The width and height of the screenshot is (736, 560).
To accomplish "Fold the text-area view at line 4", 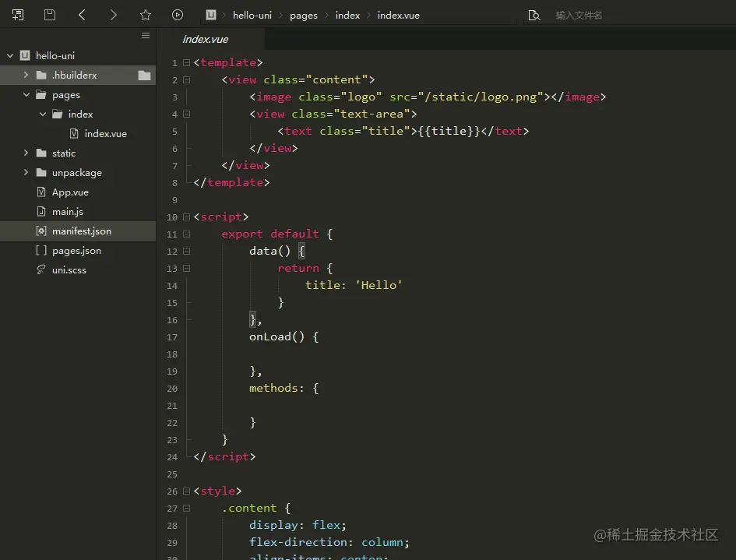I will 186,114.
